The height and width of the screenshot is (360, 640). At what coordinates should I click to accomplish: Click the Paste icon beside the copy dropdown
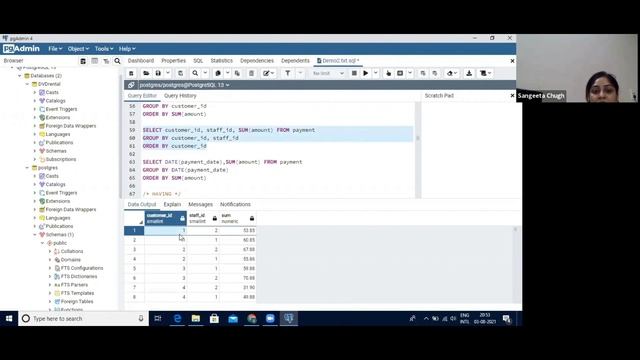point(237,73)
